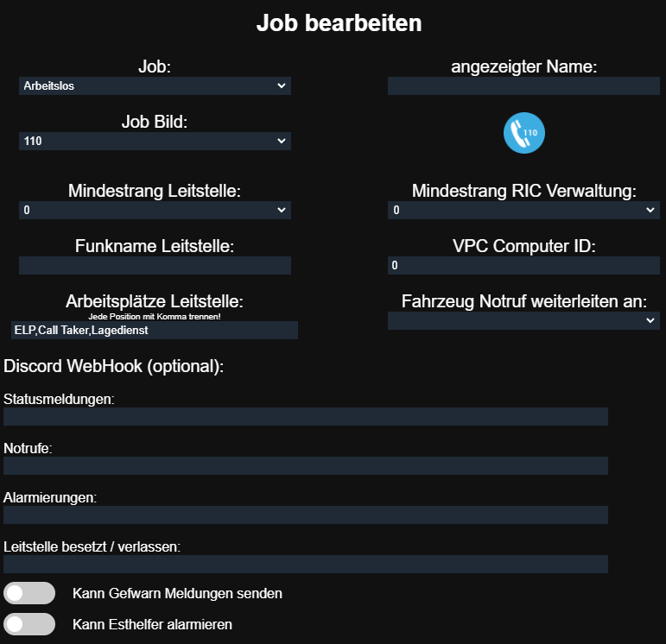Click the VPC Computer ID field

(x=523, y=265)
